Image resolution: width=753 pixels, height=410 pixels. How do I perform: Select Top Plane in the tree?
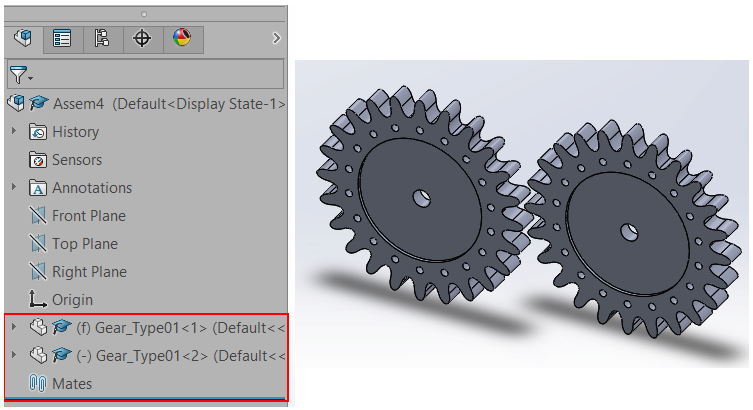(85, 244)
